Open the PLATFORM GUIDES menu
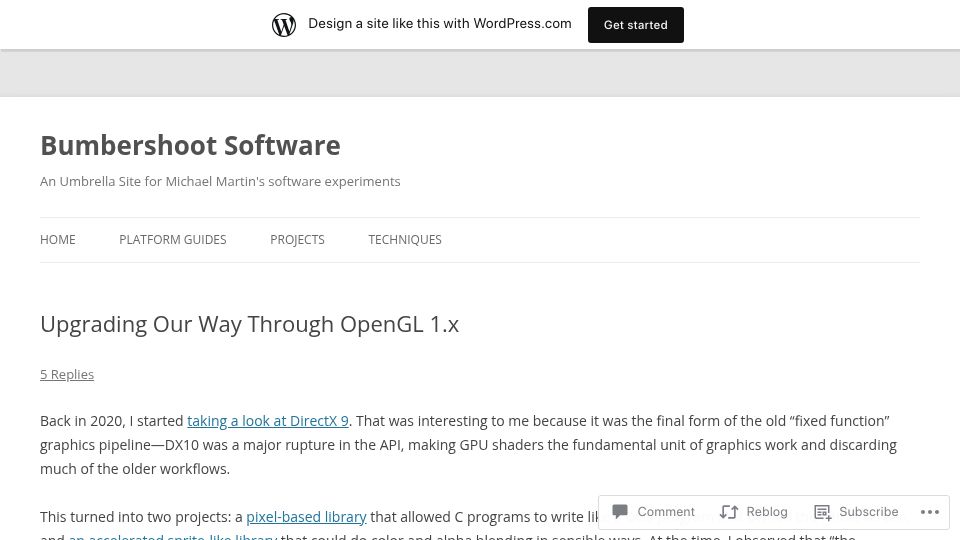This screenshot has width=960, height=540. (x=173, y=239)
